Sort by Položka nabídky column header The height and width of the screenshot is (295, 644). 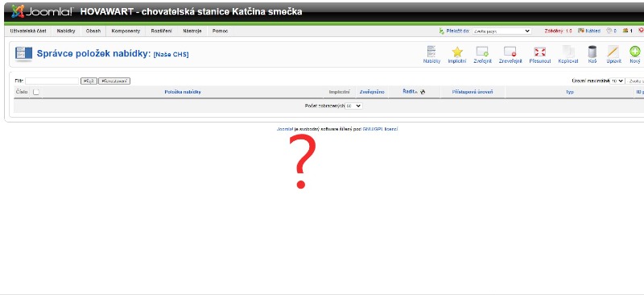click(183, 92)
